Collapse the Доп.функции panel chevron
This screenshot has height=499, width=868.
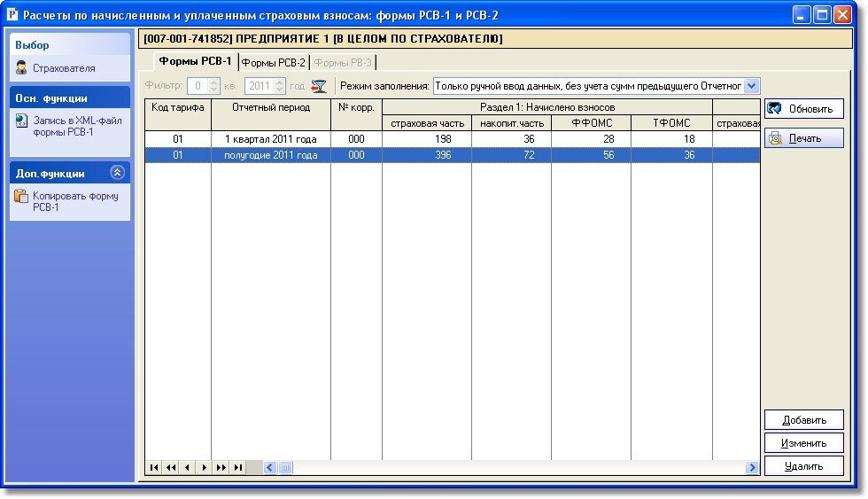click(117, 173)
